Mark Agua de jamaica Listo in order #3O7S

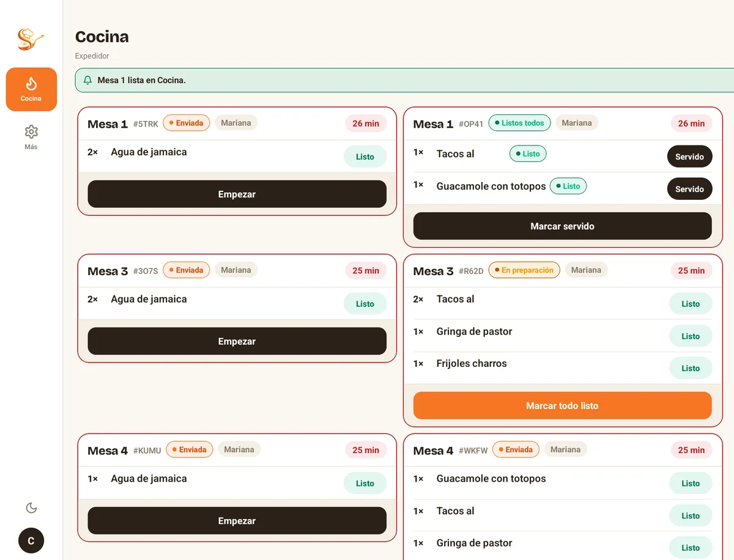(x=365, y=304)
